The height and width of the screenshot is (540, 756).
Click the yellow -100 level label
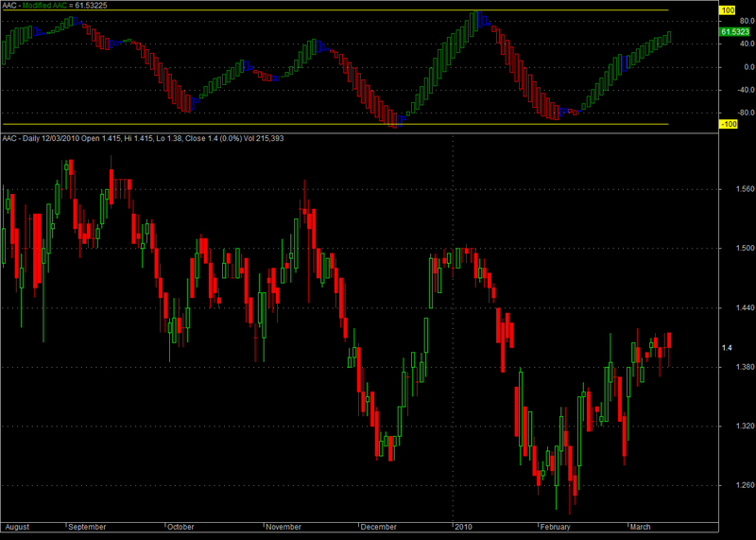(729, 124)
